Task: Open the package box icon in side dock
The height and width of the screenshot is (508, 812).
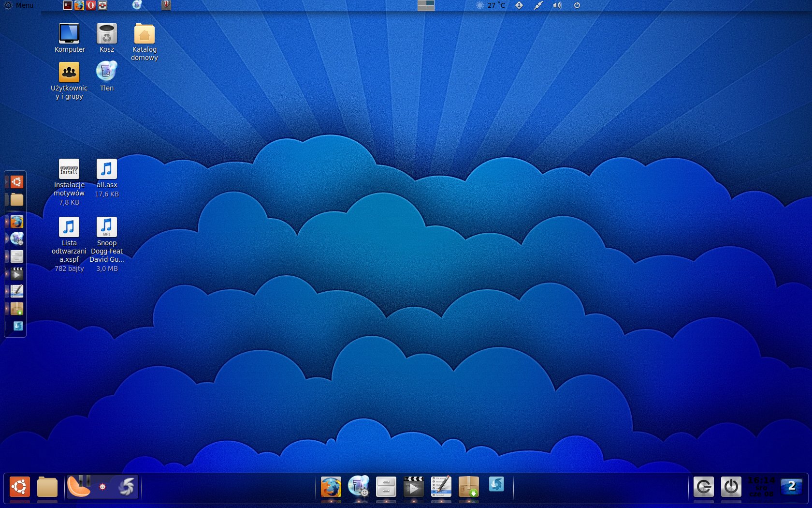Action: (x=17, y=308)
